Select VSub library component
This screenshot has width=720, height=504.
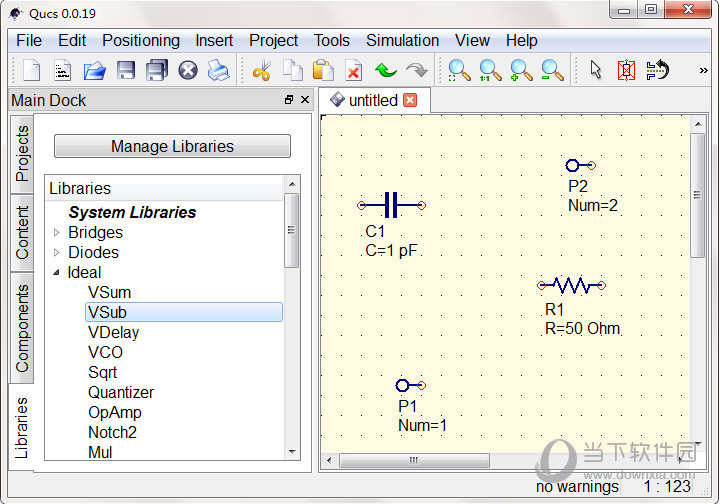pos(184,312)
